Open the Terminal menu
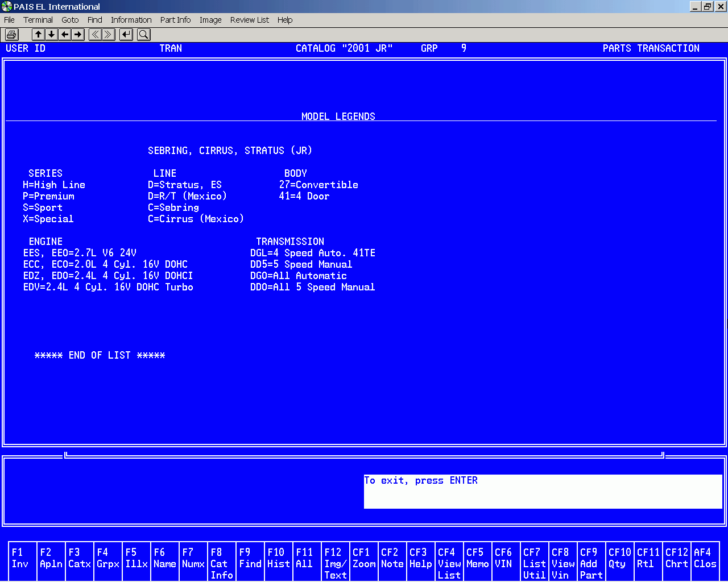Image resolution: width=728 pixels, height=582 pixels. [x=38, y=20]
